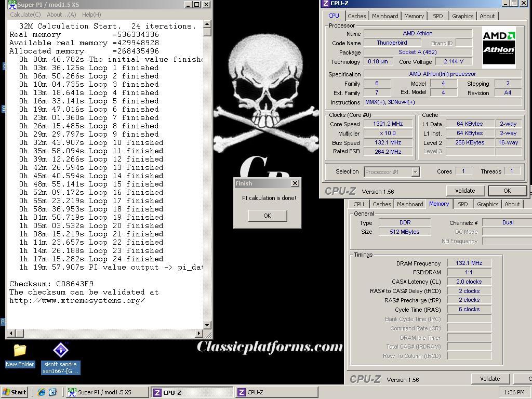Viewport: 532px width, 399px height.
Task: Click the Level 2 256 KBytes value
Action: coord(470,142)
